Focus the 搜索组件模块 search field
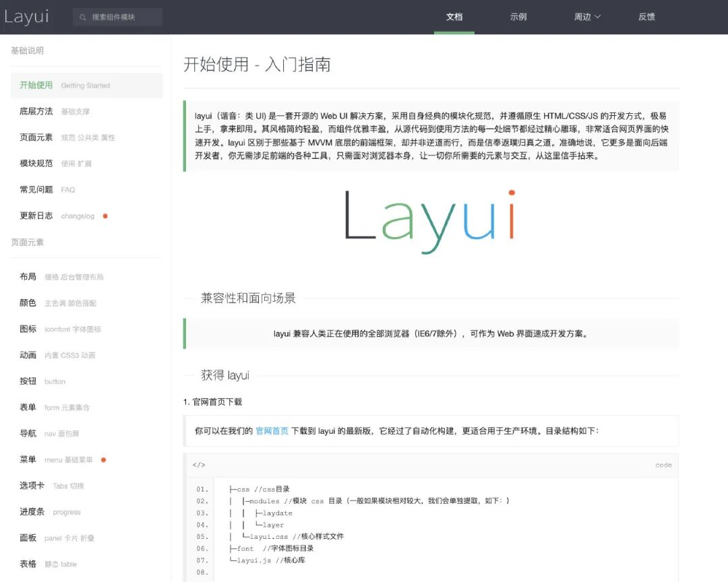The width and height of the screenshot is (728, 582). (117, 17)
